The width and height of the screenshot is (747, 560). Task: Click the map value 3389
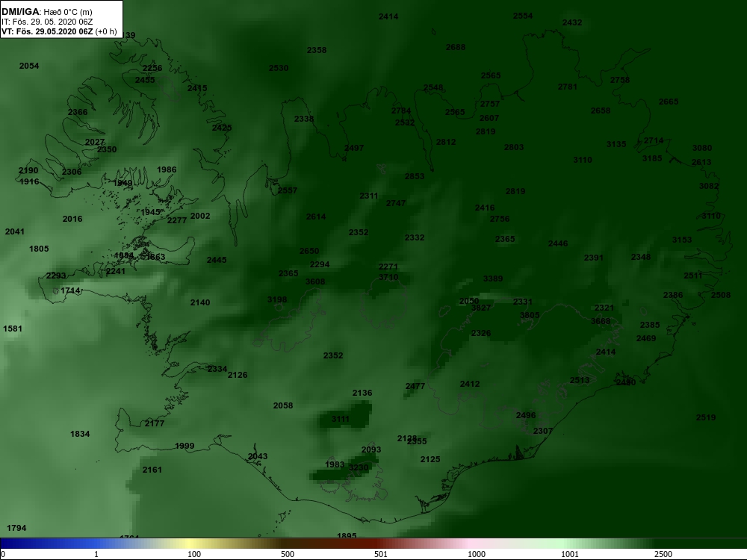[492, 279]
